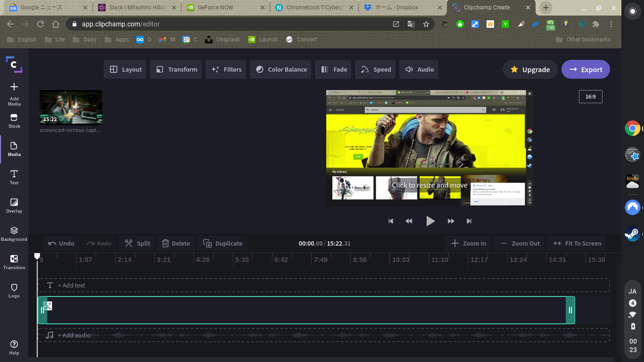Skip to the end of the video
This screenshot has width=644, height=362.
469,221
